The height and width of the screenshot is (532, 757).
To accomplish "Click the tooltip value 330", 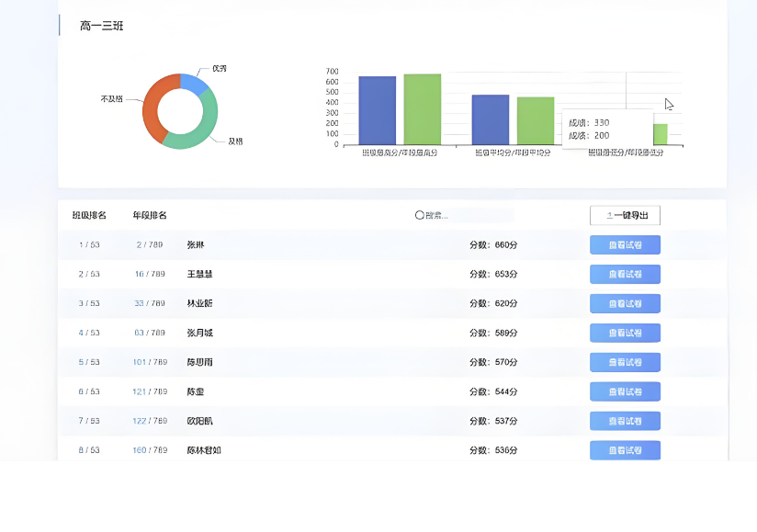I will [x=602, y=122].
